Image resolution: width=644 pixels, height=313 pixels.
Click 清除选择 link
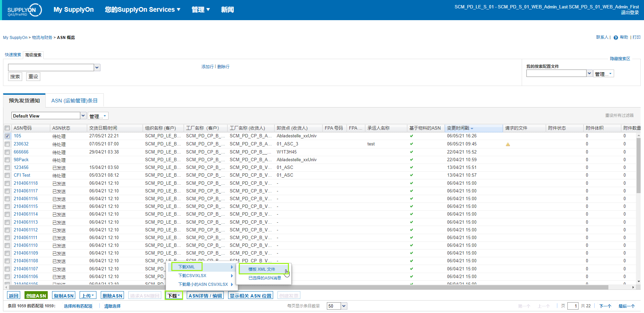[x=112, y=306]
